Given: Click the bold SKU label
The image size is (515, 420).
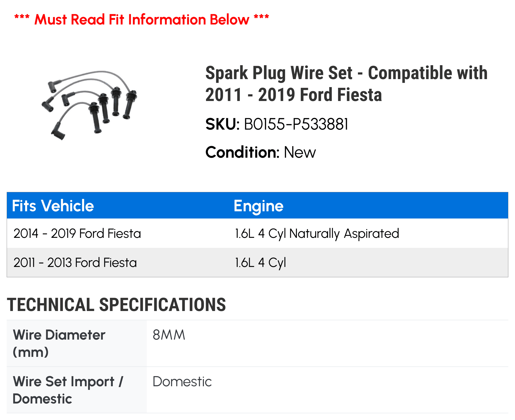Looking at the screenshot, I should click(222, 124).
